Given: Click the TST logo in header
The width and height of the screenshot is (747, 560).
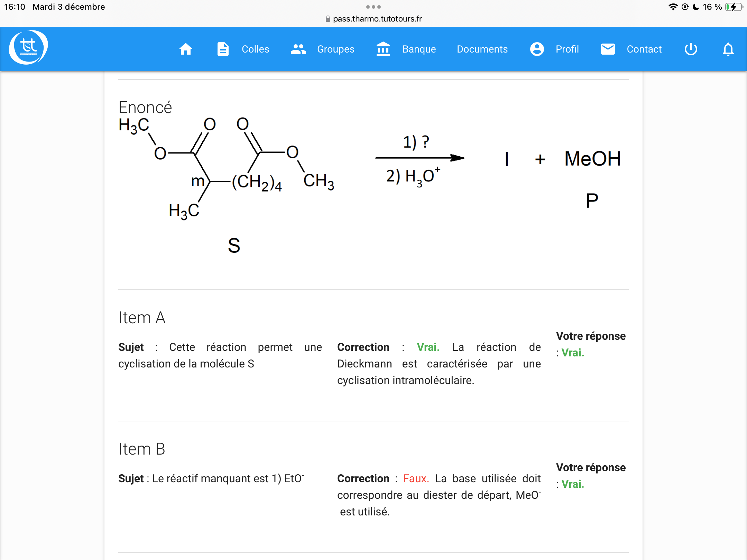Looking at the screenshot, I should 28,48.
